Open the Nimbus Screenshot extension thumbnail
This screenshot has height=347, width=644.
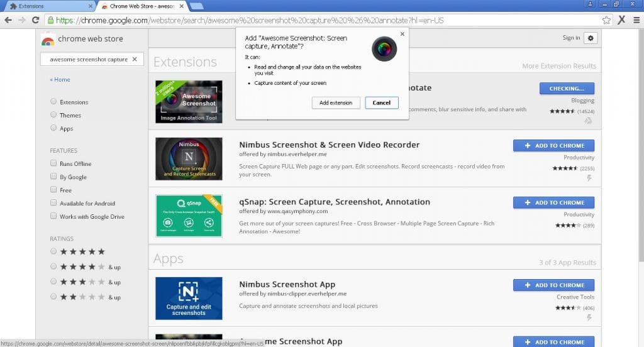(189, 158)
